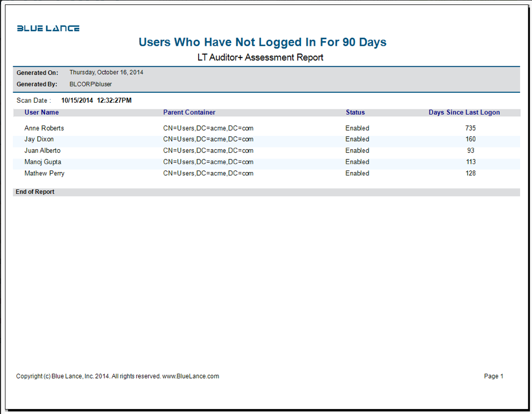Click the Status column header
532x414 pixels.
355,113
